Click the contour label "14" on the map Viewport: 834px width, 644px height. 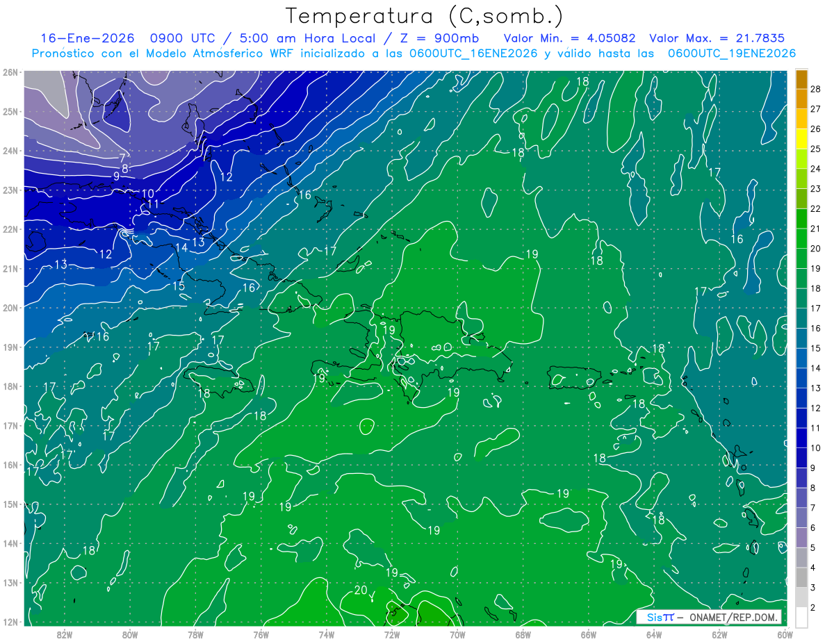point(181,248)
